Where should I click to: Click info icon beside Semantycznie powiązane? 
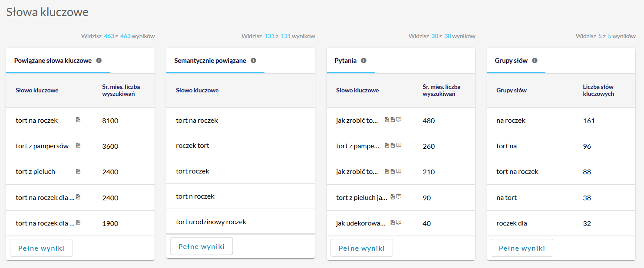tap(253, 61)
